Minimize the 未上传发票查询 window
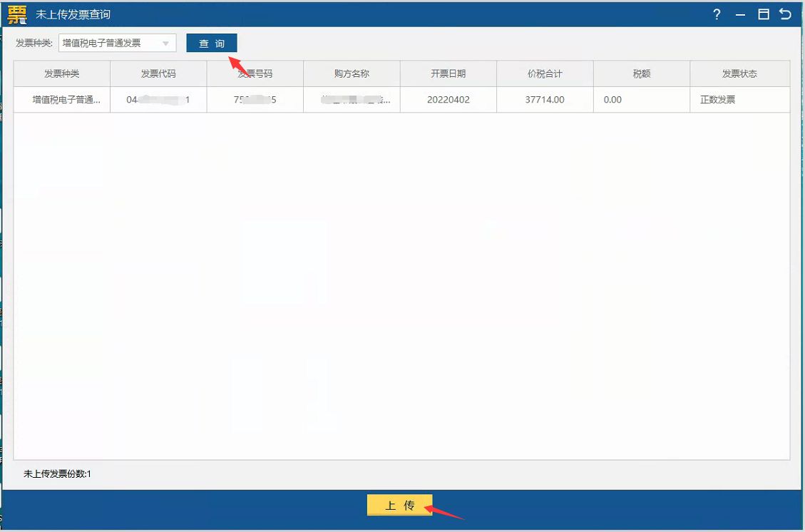The image size is (805, 532). pyautogui.click(x=741, y=14)
